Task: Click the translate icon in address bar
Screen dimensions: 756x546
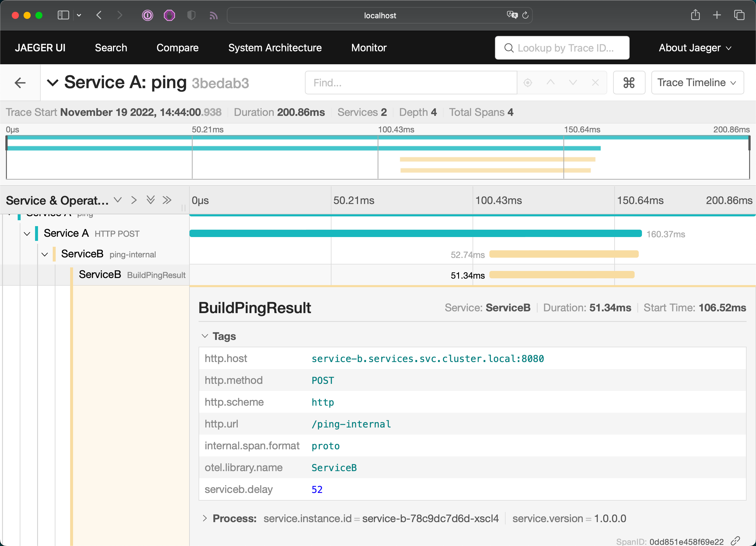Action: [512, 15]
